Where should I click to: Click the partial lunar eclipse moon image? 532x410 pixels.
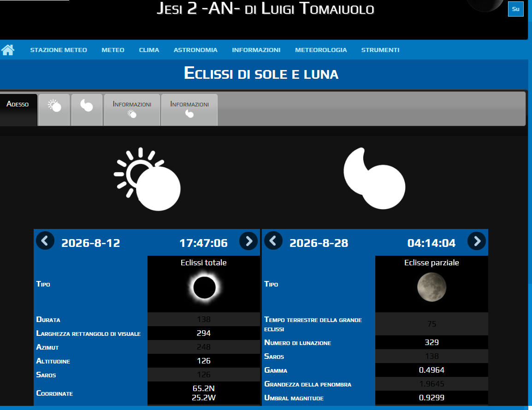[432, 287]
